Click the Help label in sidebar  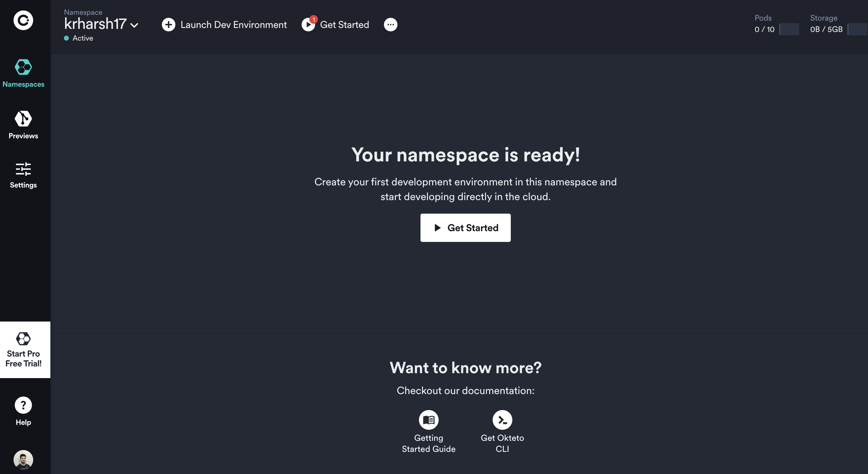(x=23, y=422)
